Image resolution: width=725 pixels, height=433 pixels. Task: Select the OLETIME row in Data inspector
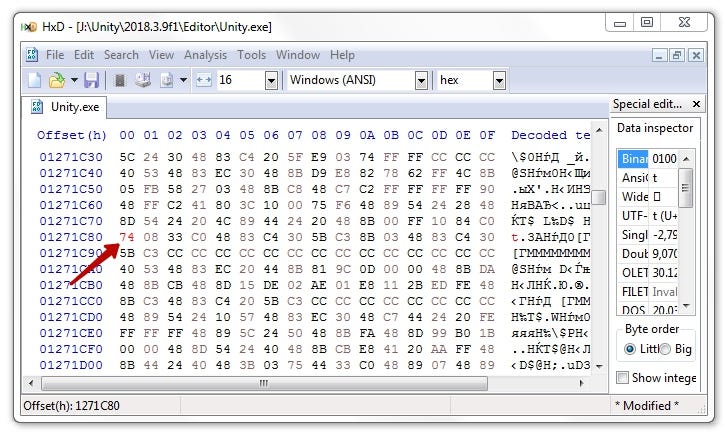(647, 272)
